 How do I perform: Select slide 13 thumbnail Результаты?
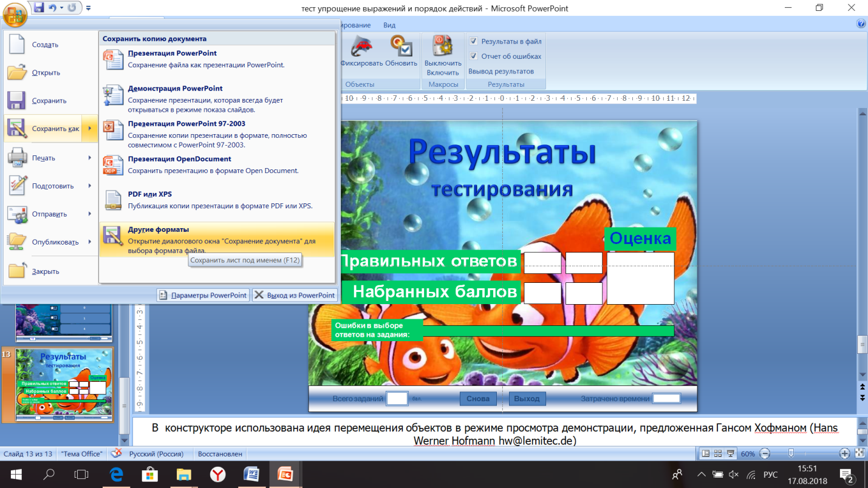(x=64, y=385)
